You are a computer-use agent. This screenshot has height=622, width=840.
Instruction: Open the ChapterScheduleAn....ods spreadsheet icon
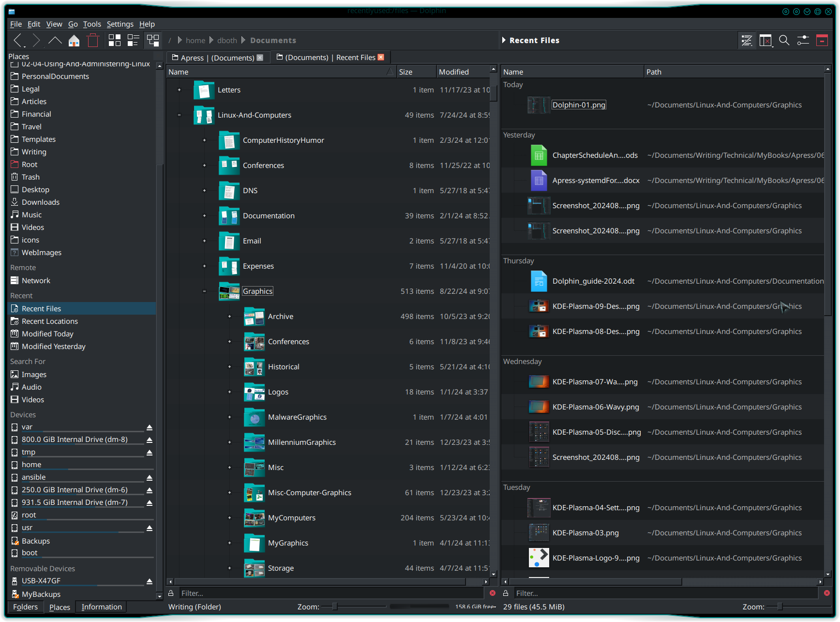pos(539,155)
